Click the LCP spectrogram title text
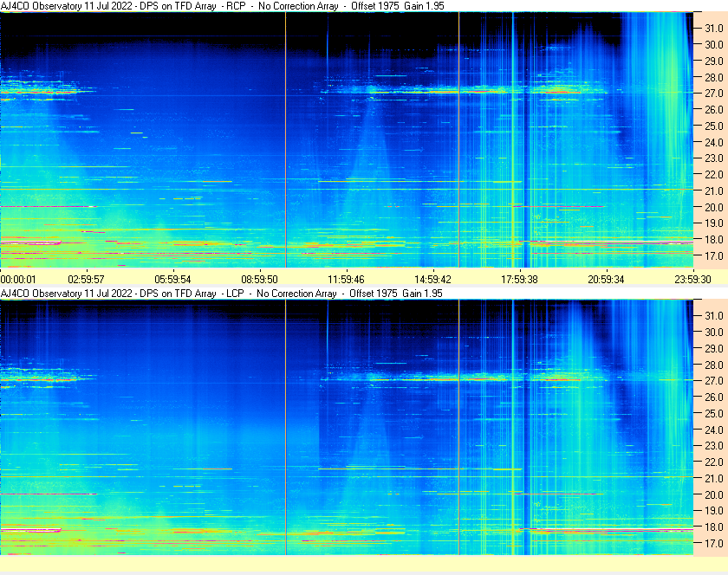Screen dimensions: 728x575 tap(222, 294)
